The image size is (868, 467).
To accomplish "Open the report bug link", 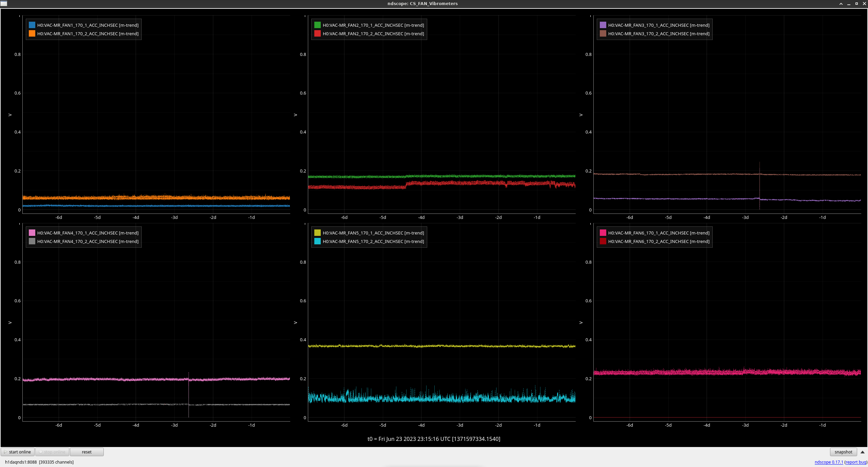I will (x=855, y=462).
